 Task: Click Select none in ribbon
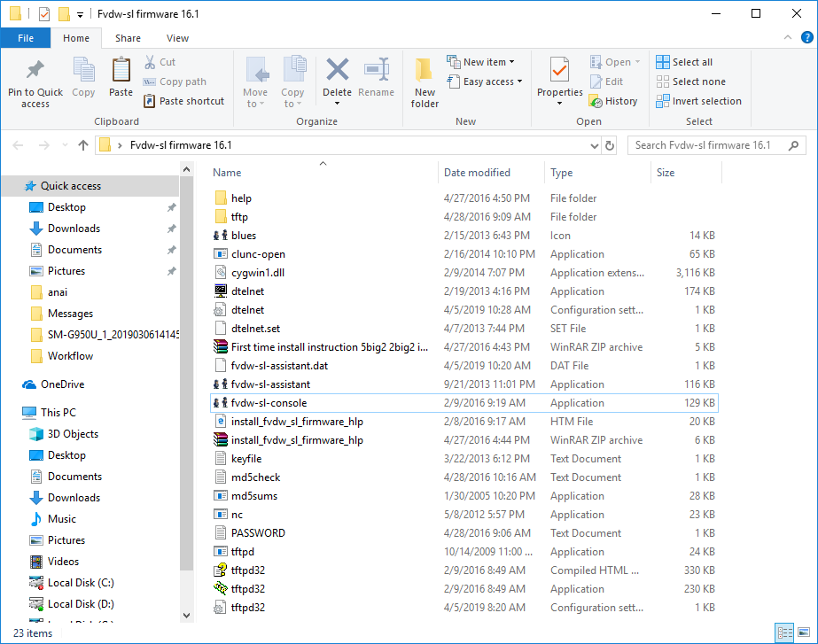[690, 81]
